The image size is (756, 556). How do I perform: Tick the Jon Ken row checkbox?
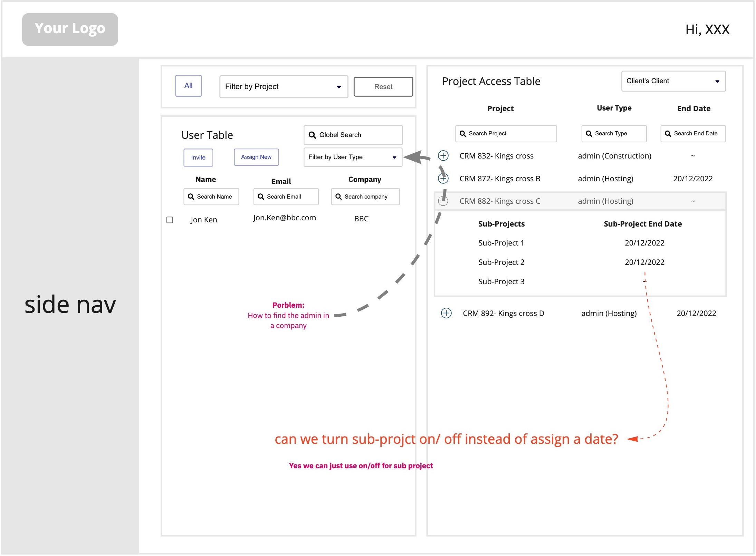pyautogui.click(x=170, y=220)
